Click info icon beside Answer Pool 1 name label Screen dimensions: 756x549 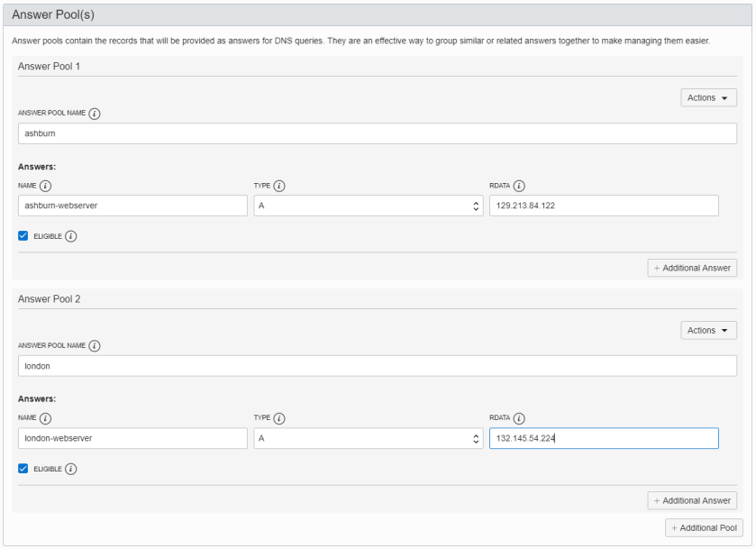coord(95,114)
